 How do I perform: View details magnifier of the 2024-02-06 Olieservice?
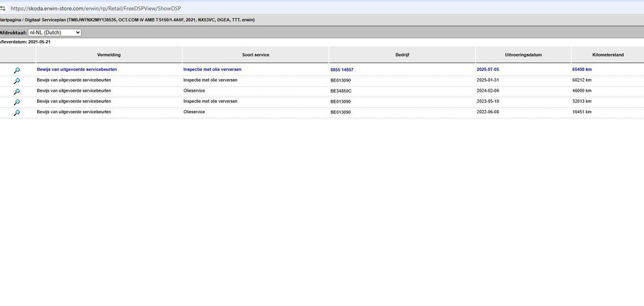tap(17, 92)
